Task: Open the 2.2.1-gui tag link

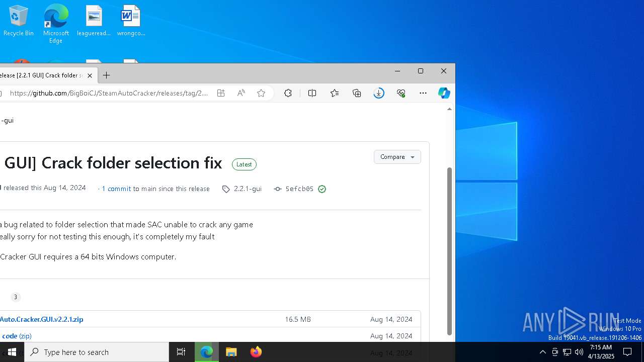Action: pyautogui.click(x=242, y=189)
